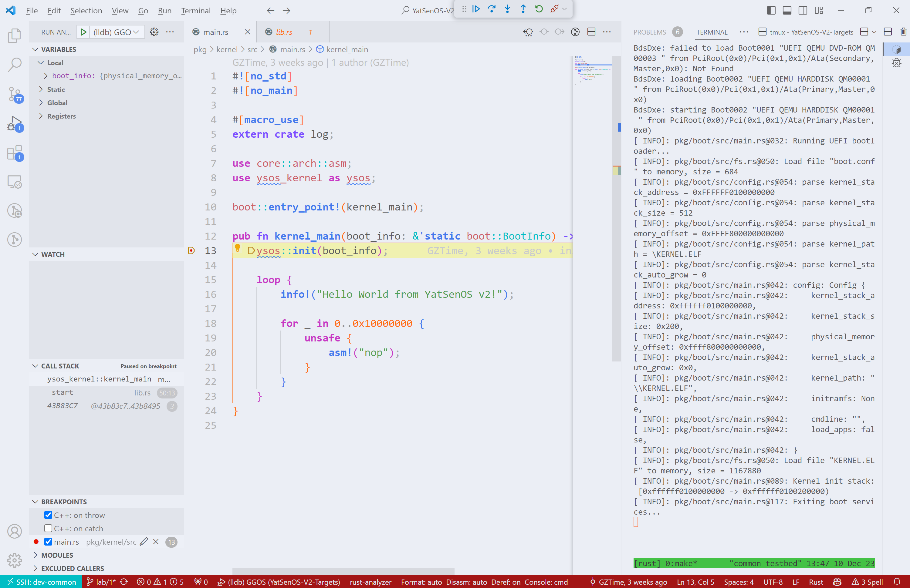Expand the Global scope

tap(41, 103)
